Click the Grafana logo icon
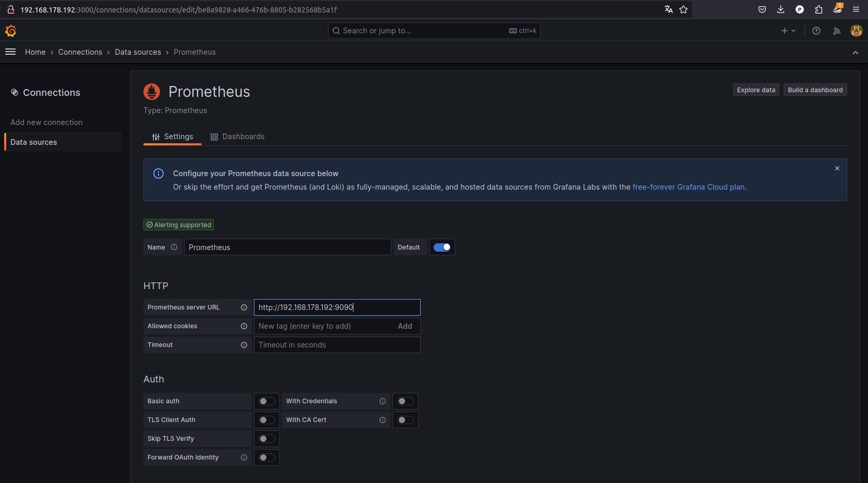The image size is (868, 483). (10, 31)
